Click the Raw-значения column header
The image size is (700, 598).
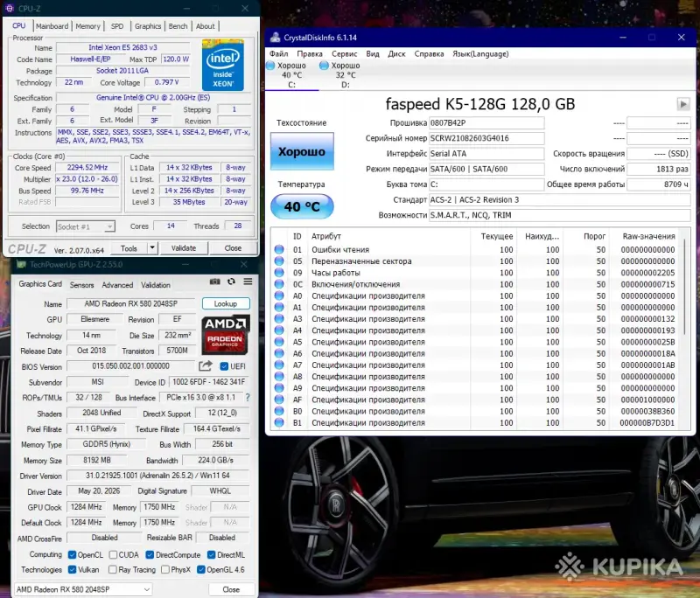648,236
